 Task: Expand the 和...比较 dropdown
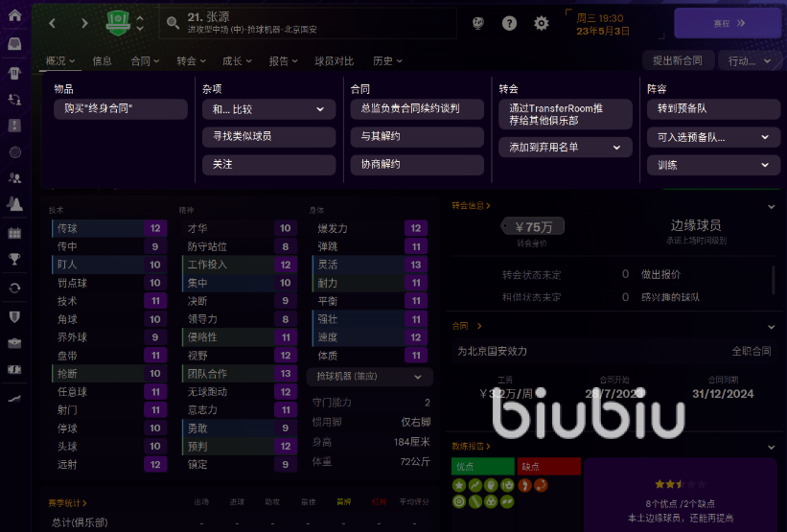(x=268, y=109)
